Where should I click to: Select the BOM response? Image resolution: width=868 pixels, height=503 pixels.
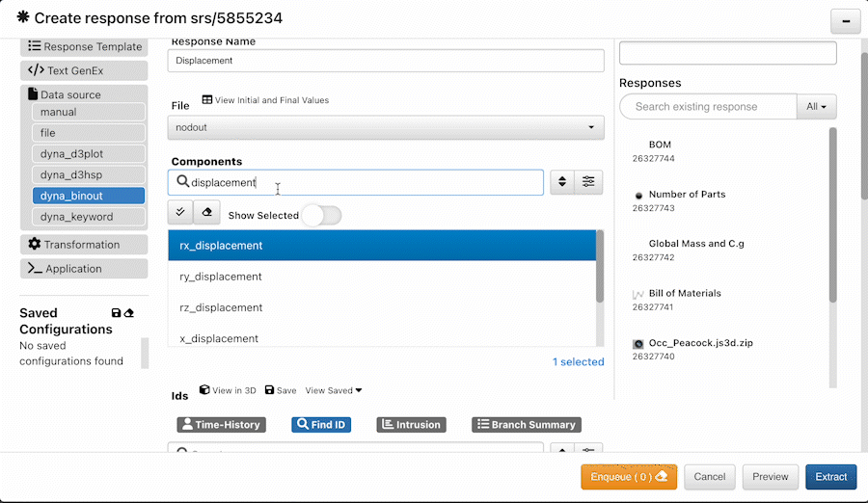pyautogui.click(x=660, y=145)
